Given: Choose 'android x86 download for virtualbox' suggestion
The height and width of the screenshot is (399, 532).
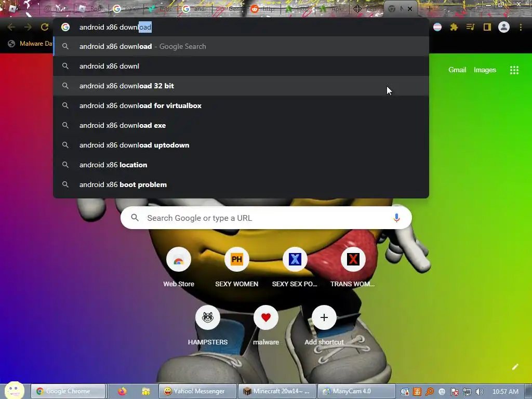Looking at the screenshot, I should (x=241, y=105).
